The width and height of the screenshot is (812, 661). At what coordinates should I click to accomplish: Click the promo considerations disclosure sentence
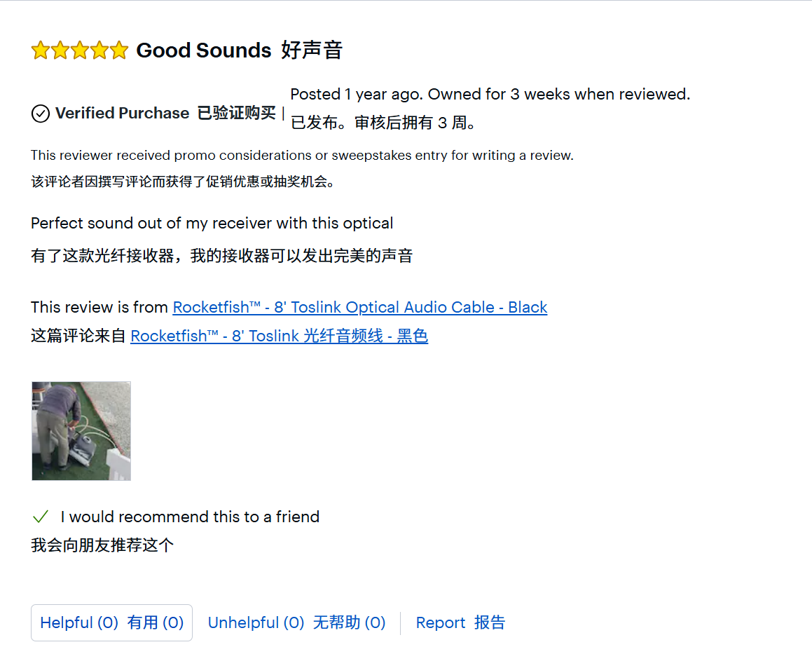pyautogui.click(x=302, y=155)
